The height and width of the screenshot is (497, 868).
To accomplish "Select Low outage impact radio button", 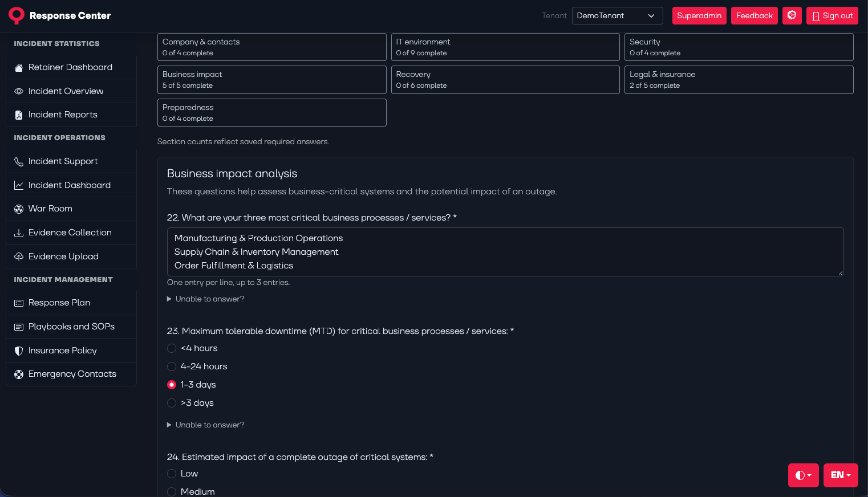I will (172, 474).
